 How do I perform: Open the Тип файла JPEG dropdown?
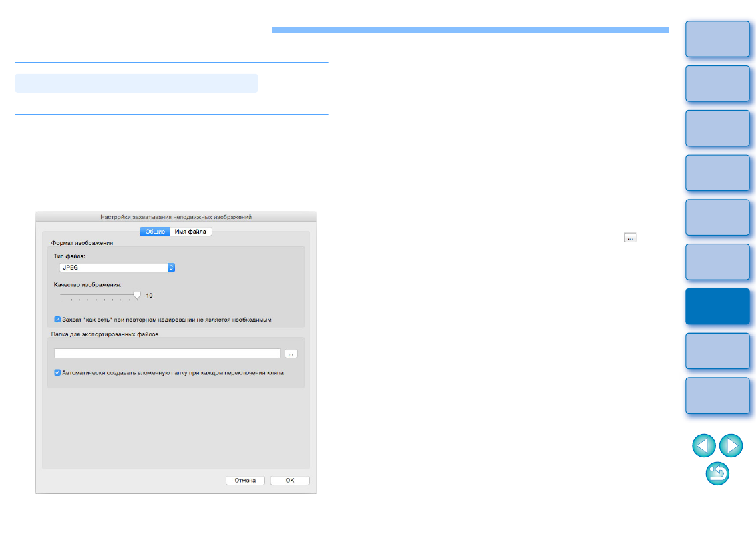click(x=117, y=268)
